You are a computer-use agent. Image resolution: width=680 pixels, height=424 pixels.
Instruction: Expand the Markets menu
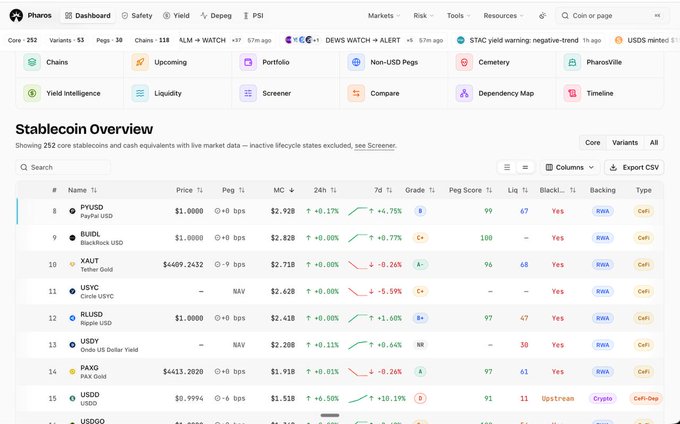(x=384, y=16)
